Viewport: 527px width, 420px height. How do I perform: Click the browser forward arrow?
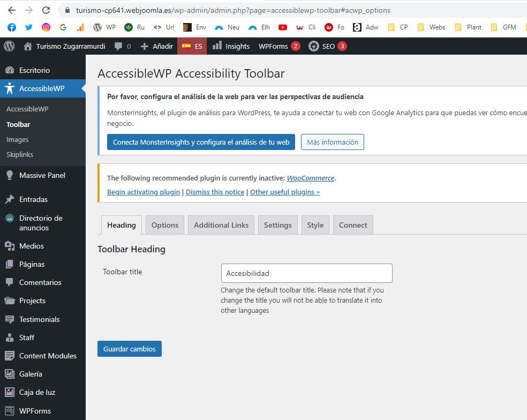click(x=29, y=10)
